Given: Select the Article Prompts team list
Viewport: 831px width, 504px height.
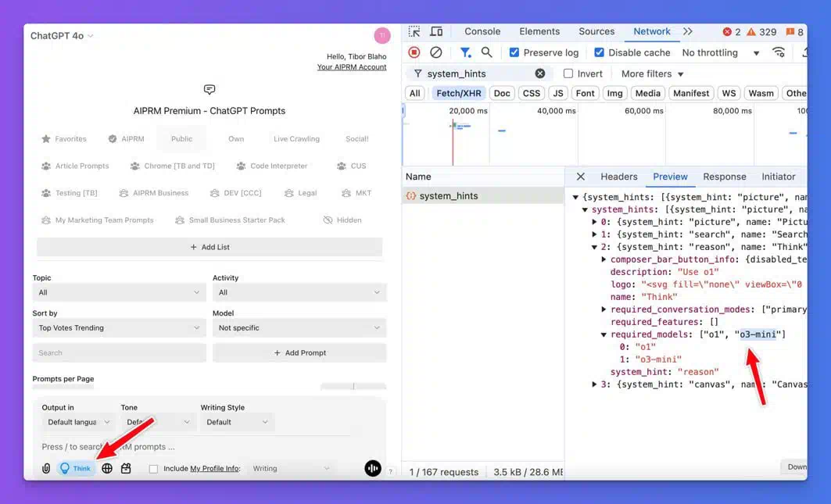Looking at the screenshot, I should [x=75, y=166].
